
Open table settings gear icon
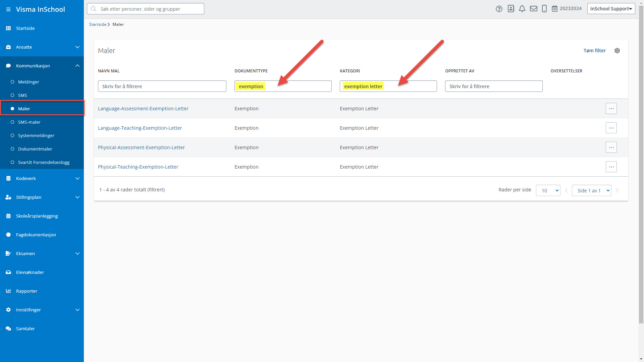(617, 51)
